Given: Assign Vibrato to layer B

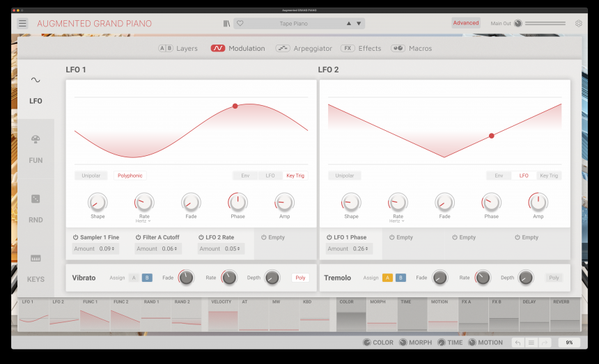Looking at the screenshot, I should 147,278.
